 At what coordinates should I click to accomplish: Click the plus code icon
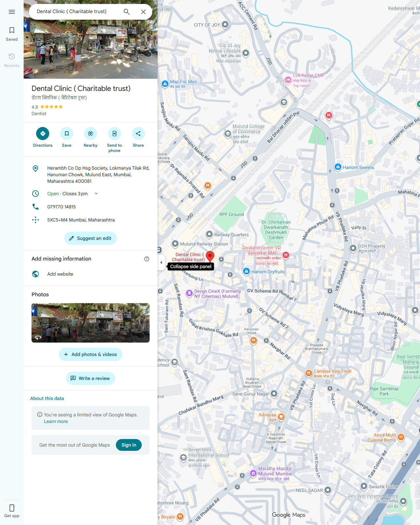coord(35,220)
